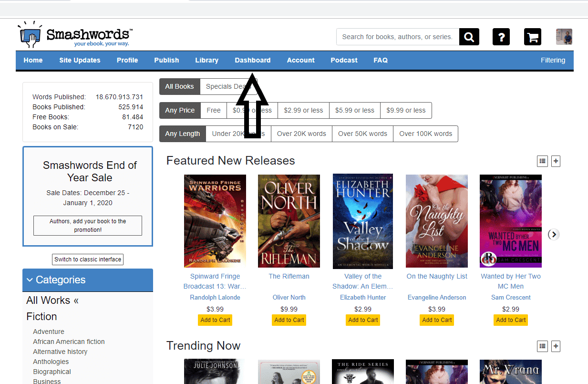The width and height of the screenshot is (588, 384).
Task: Expand Featured New Releases with plus icon
Action: (556, 161)
